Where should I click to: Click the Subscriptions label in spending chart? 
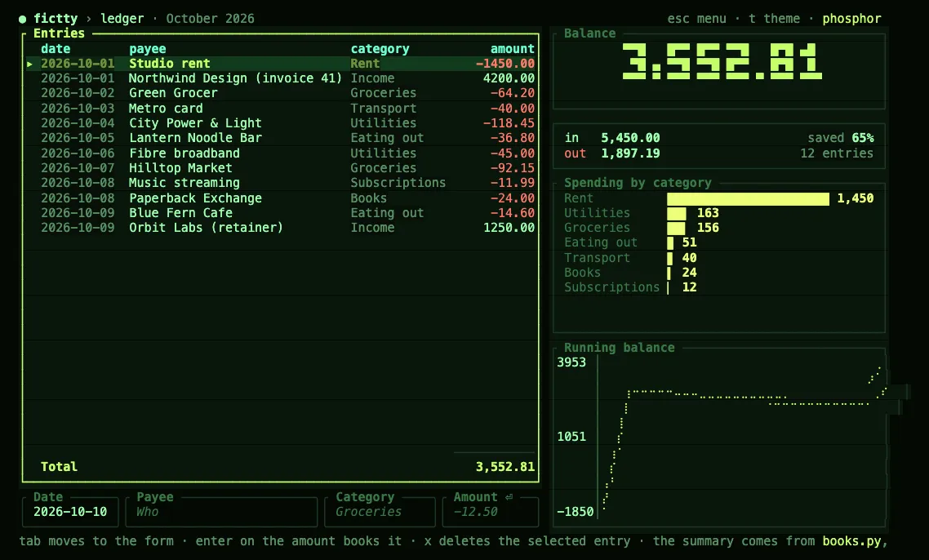[x=612, y=287]
